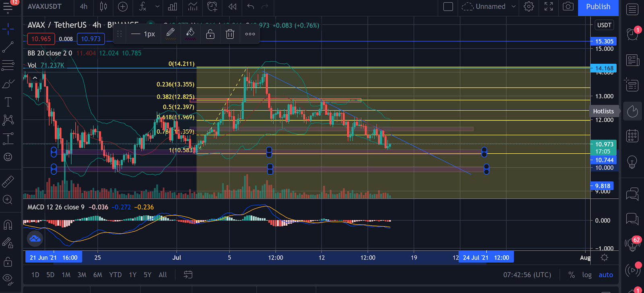Screen dimensions: 644x293
Task: Toggle magnet mode
Action: pyautogui.click(x=8, y=224)
